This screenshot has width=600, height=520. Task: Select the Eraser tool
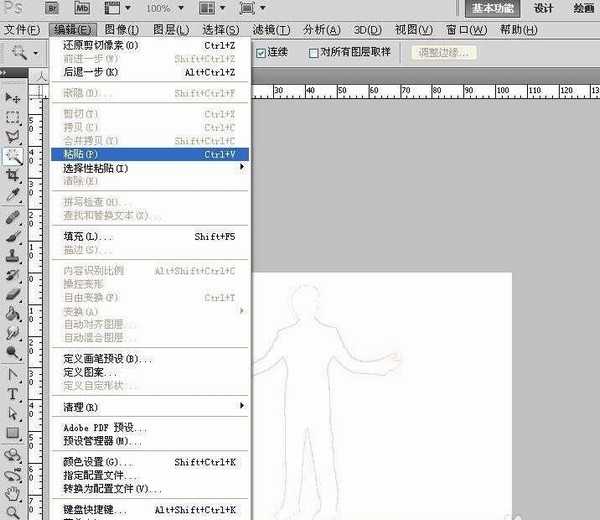(x=12, y=295)
